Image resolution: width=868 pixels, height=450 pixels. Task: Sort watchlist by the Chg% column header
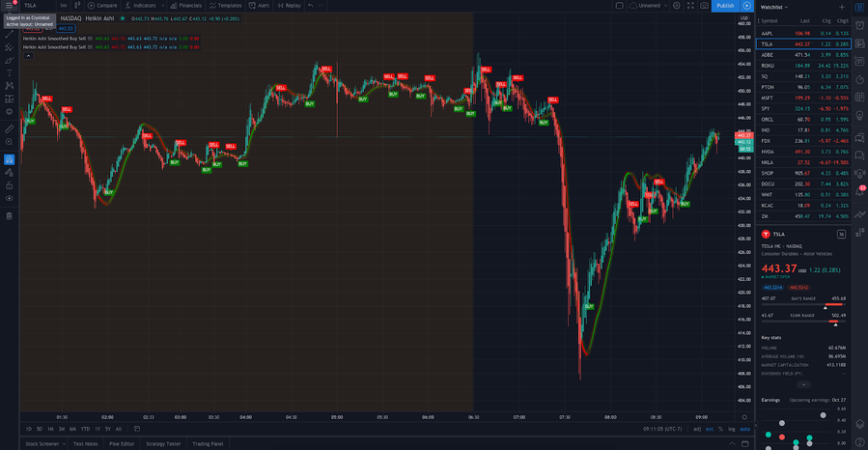(x=842, y=21)
